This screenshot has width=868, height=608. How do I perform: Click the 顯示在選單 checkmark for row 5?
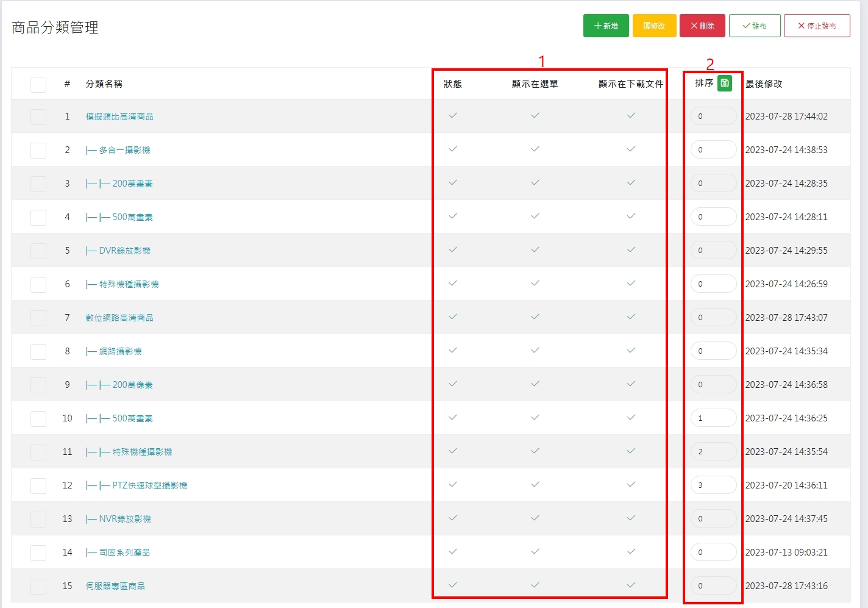(535, 249)
